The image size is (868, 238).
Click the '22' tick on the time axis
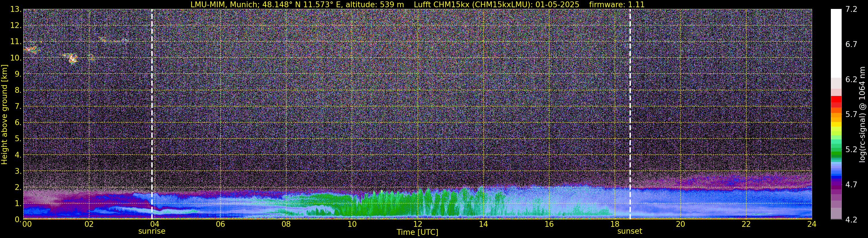[746, 224]
